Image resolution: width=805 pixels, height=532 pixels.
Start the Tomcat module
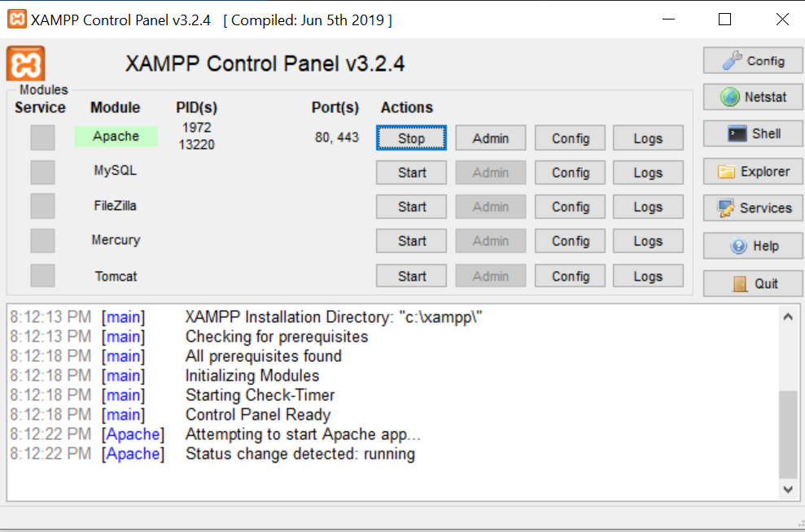(x=411, y=276)
